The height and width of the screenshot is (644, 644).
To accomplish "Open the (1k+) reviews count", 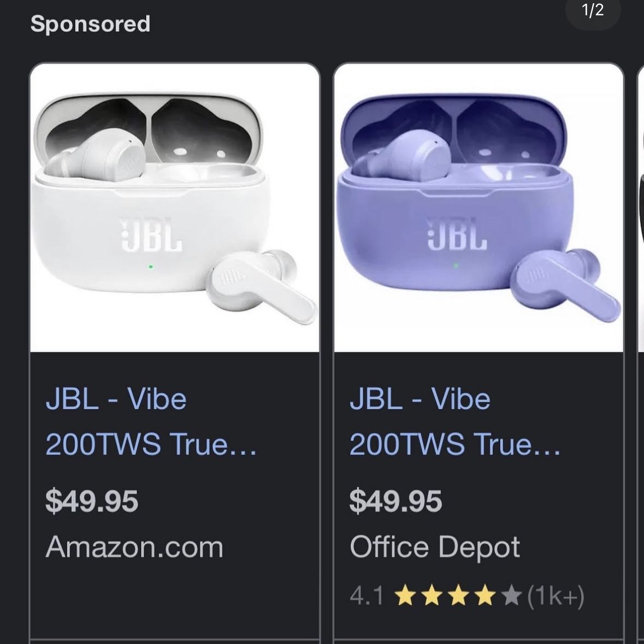I will [556, 595].
